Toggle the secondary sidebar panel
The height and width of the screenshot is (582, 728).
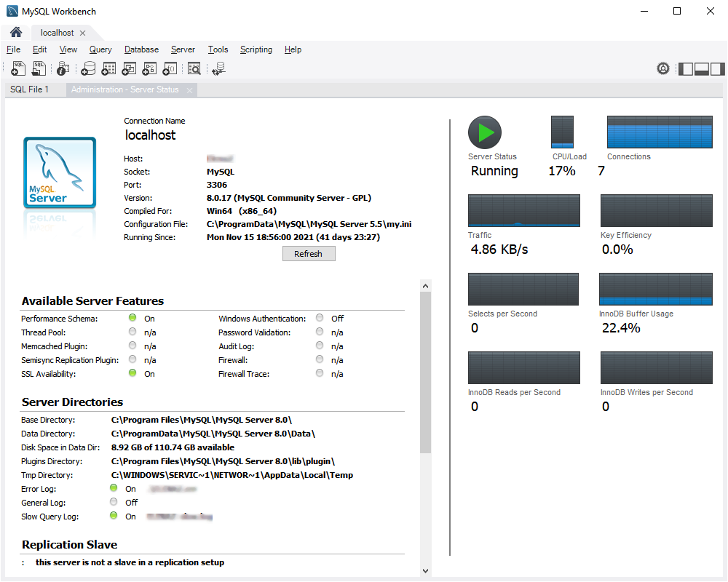717,68
